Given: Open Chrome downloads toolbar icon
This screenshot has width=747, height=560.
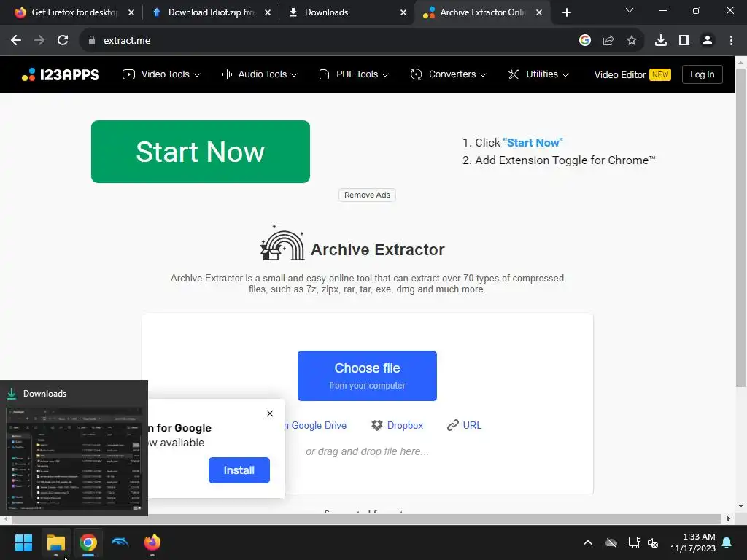Looking at the screenshot, I should pos(661,41).
